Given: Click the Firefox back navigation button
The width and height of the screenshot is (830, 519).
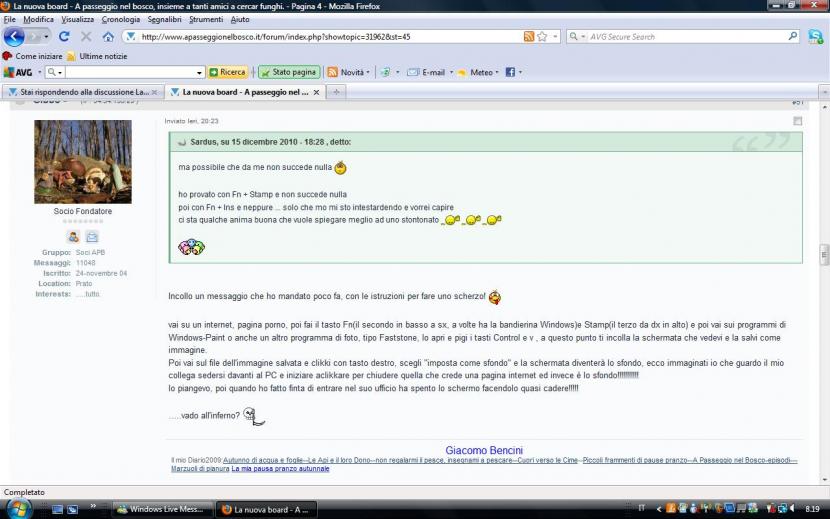Looking at the screenshot, I should (x=14, y=37).
